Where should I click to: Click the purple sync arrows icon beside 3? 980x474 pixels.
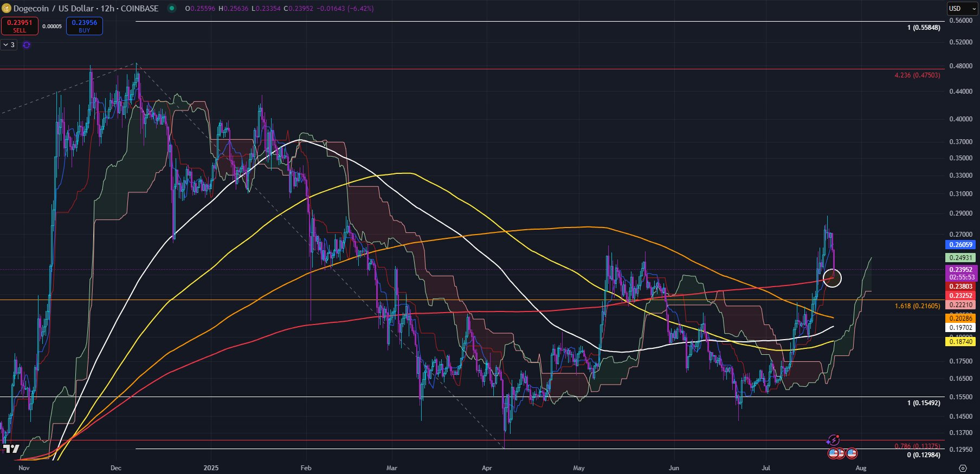tap(27, 45)
